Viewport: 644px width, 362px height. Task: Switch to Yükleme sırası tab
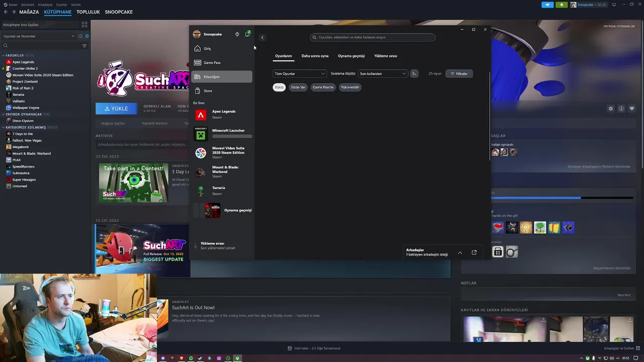point(385,56)
